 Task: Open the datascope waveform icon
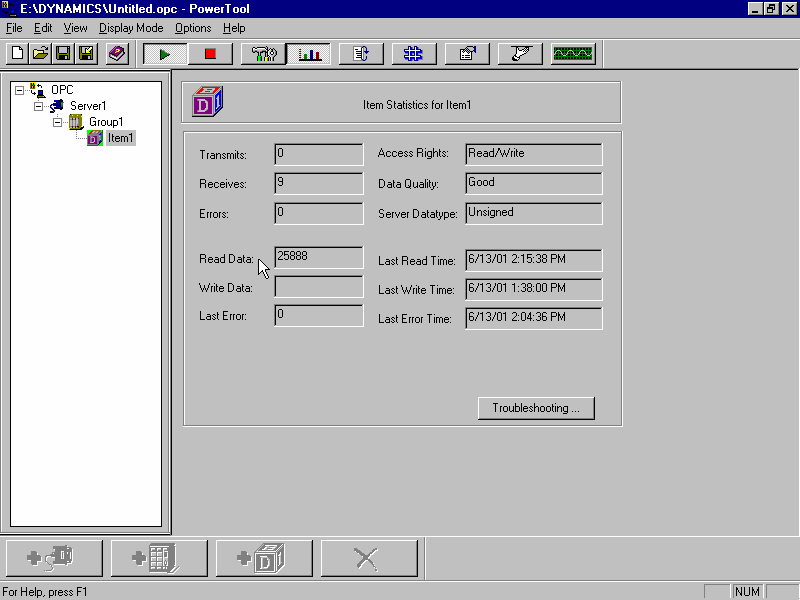coord(573,54)
